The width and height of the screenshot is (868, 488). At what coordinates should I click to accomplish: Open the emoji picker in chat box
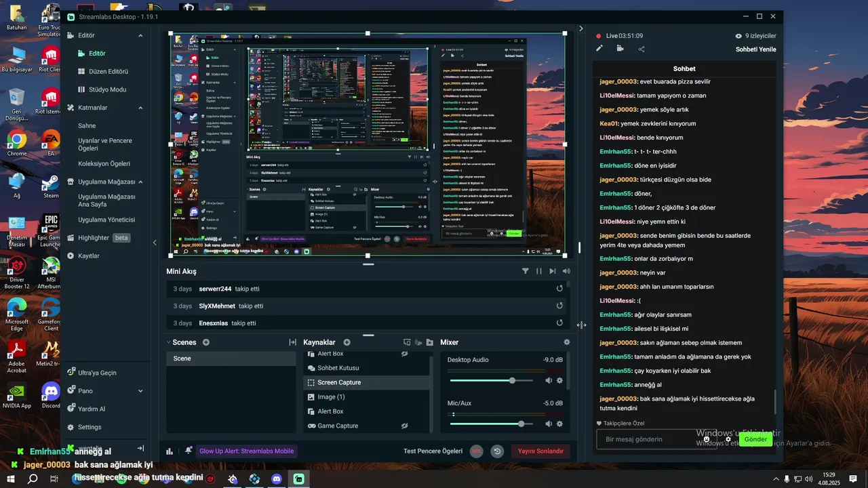pyautogui.click(x=707, y=439)
